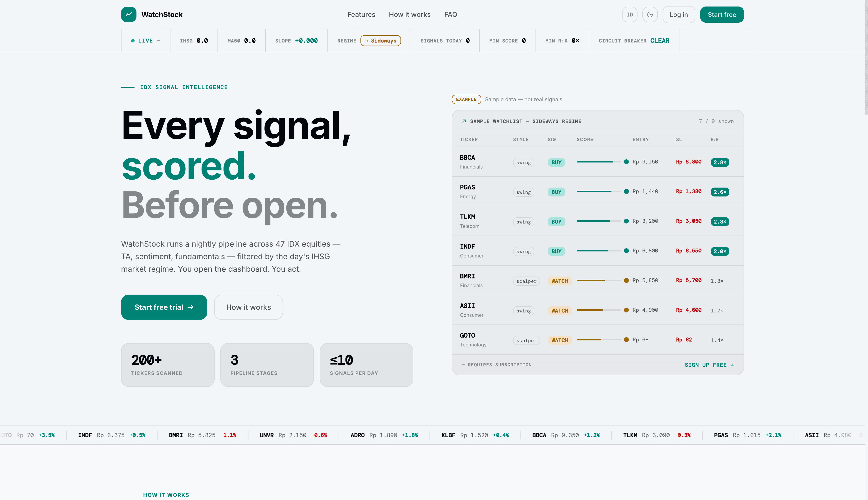This screenshot has height=500, width=868.
Task: Select the INDF watchlist ticker name
Action: pos(468,247)
